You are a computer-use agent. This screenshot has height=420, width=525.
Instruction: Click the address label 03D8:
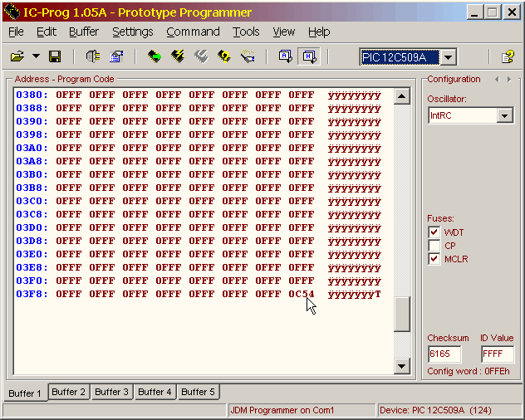(x=32, y=241)
